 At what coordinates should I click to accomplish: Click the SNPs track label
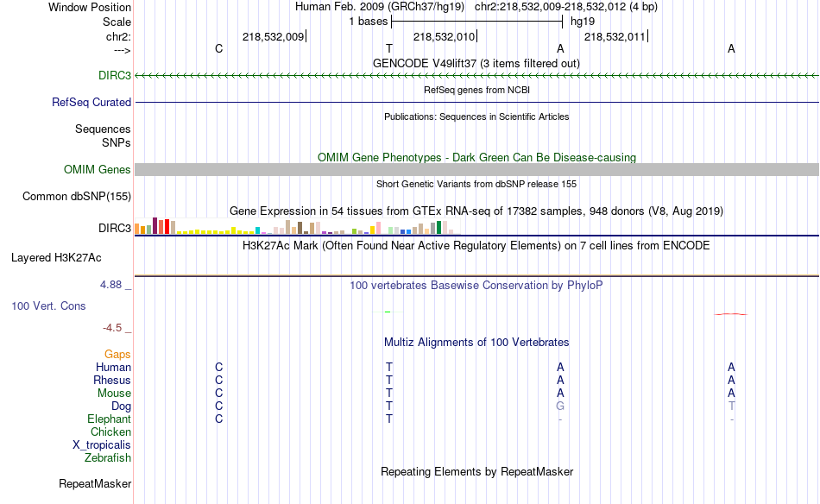click(117, 142)
